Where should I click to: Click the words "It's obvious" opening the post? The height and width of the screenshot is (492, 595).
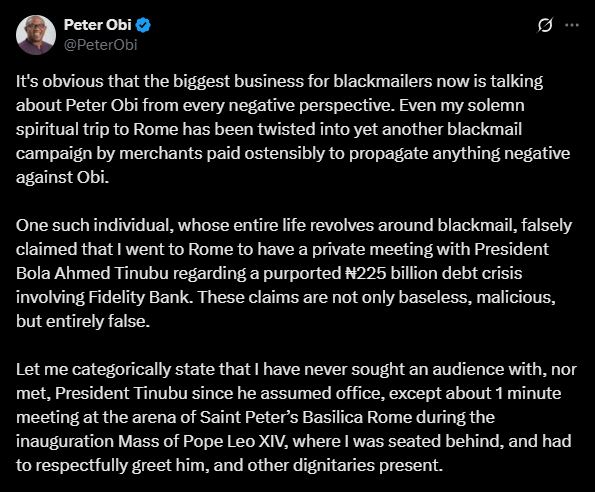click(60, 81)
